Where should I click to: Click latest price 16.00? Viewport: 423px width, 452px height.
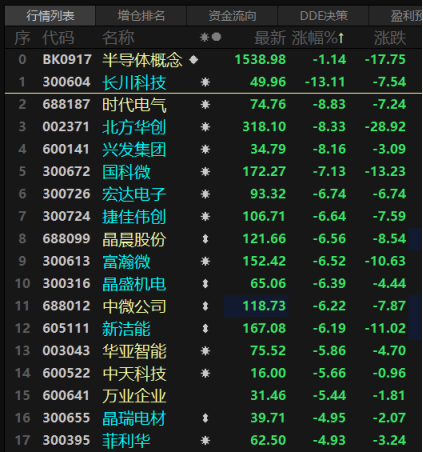click(268, 373)
